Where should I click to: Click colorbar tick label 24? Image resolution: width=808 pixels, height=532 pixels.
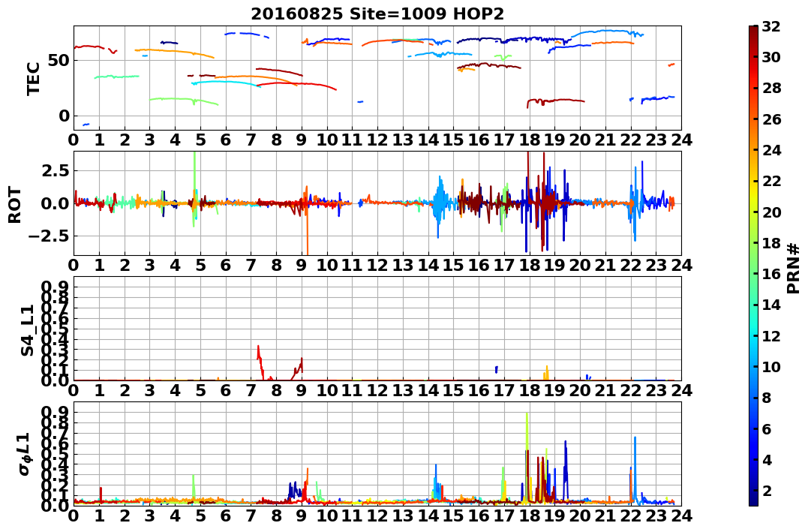771,150
